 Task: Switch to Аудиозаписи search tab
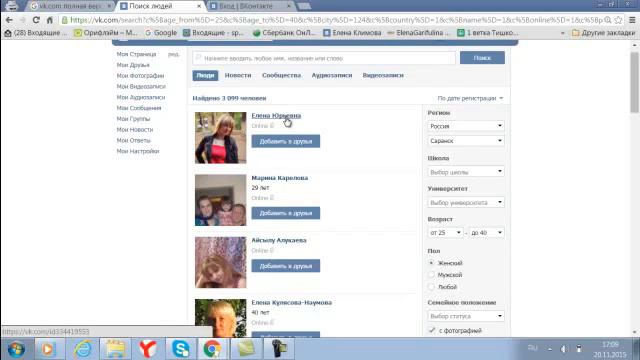click(332, 75)
